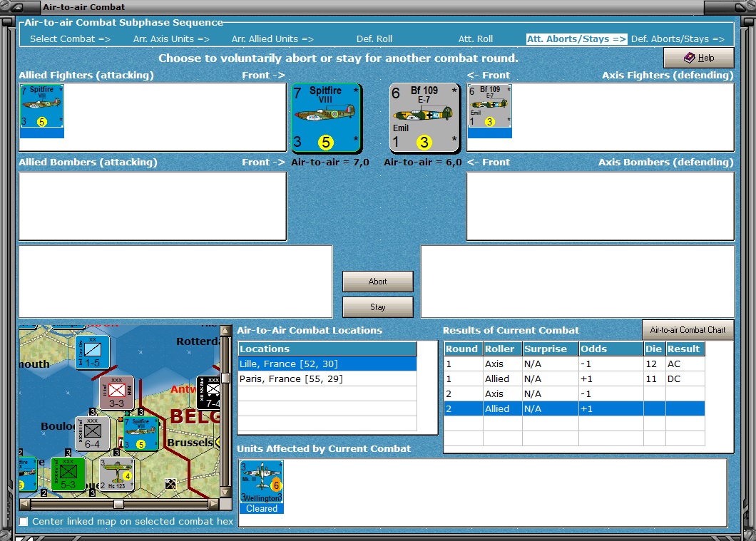Click the green 5-3 infantry counter on map

(x=68, y=474)
